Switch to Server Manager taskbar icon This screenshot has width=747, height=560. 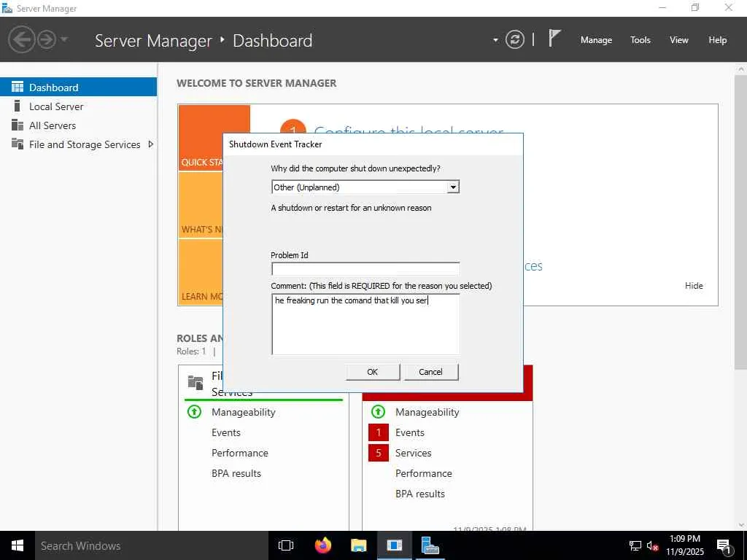(430, 545)
